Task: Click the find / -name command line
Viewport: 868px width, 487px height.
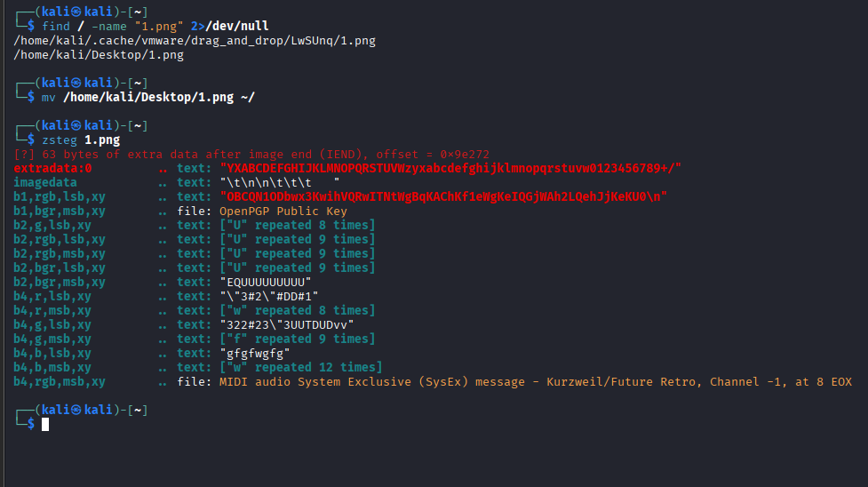Action: point(155,26)
